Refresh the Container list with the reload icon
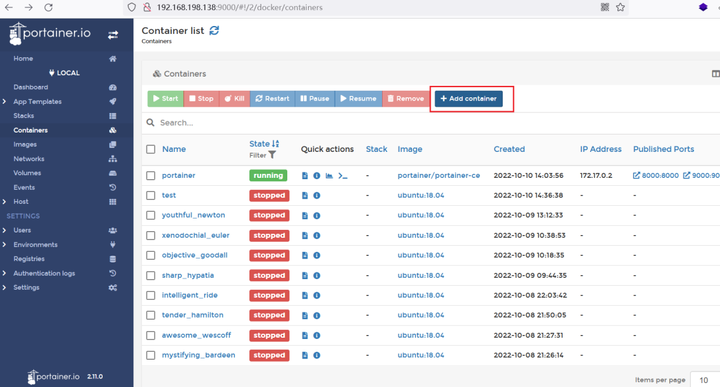 tap(214, 31)
